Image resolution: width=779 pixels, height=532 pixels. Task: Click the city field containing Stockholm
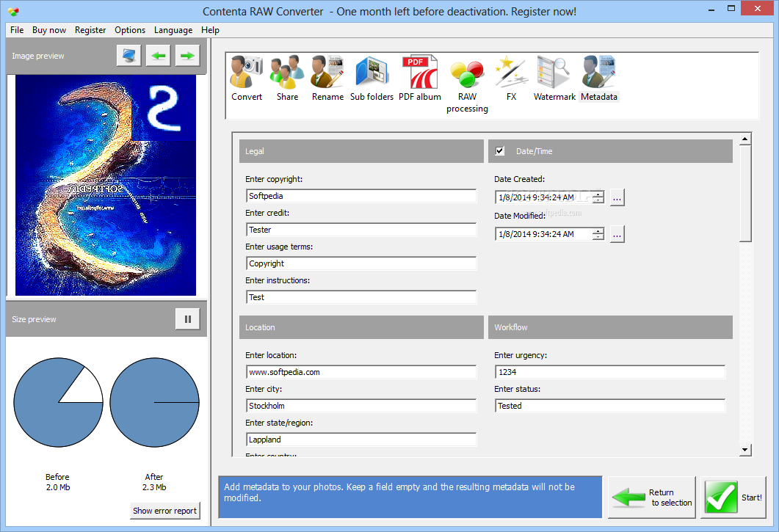tap(361, 406)
